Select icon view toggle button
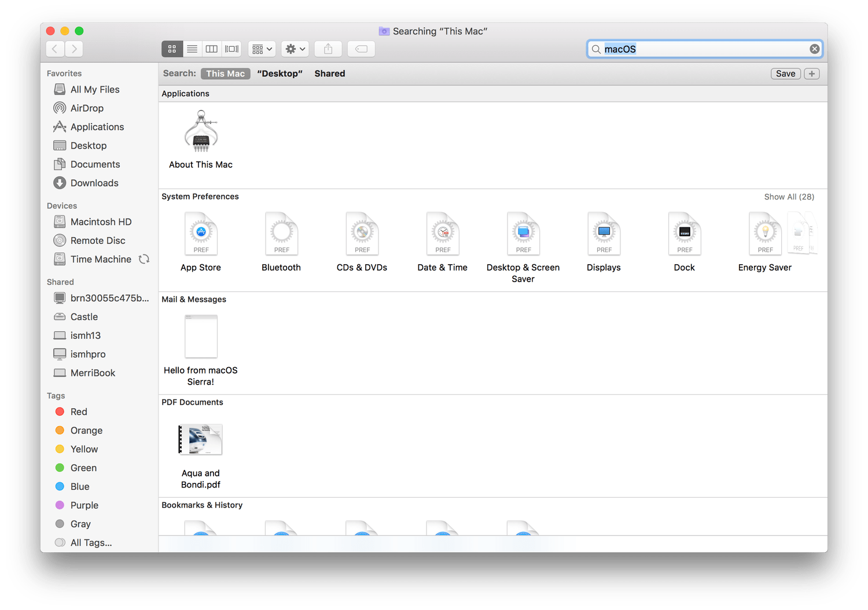The height and width of the screenshot is (610, 868). 172,49
